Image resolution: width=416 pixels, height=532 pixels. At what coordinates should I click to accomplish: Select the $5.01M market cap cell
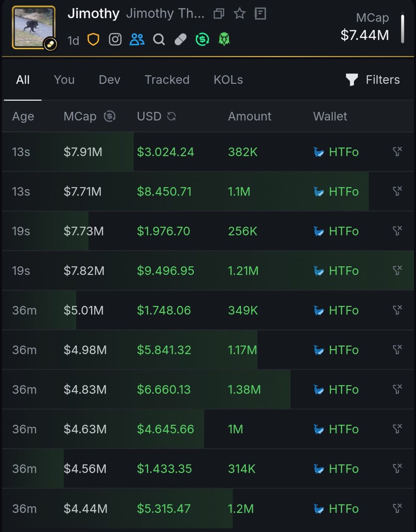coord(83,310)
